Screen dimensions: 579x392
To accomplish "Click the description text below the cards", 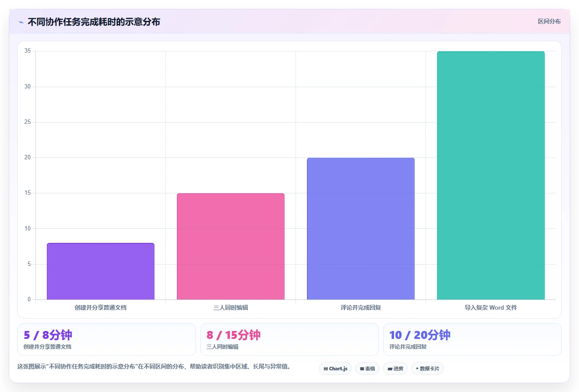I will tap(154, 366).
